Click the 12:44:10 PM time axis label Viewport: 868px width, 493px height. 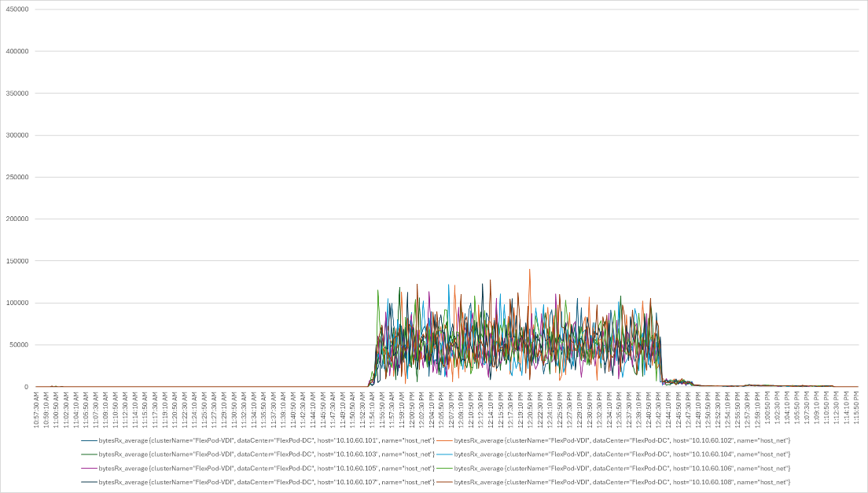tap(669, 410)
